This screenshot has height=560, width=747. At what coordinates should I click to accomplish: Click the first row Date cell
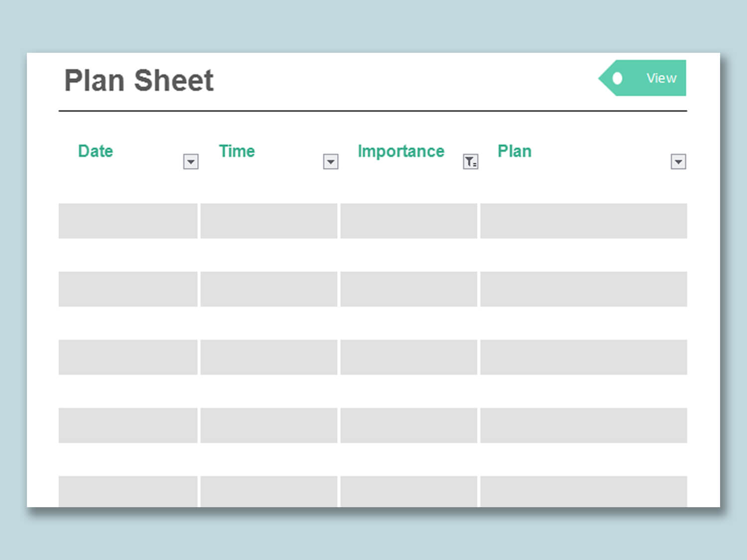tap(128, 221)
